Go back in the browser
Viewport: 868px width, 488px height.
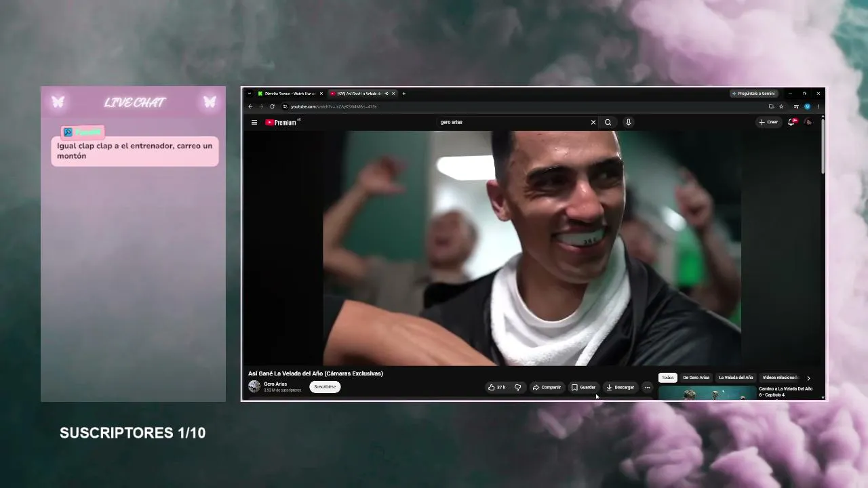click(x=250, y=106)
